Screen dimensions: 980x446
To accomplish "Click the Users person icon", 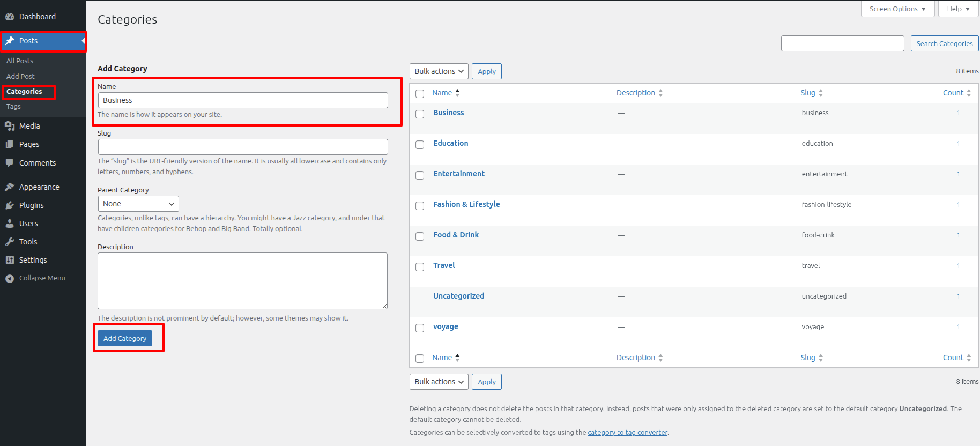I will coord(10,224).
